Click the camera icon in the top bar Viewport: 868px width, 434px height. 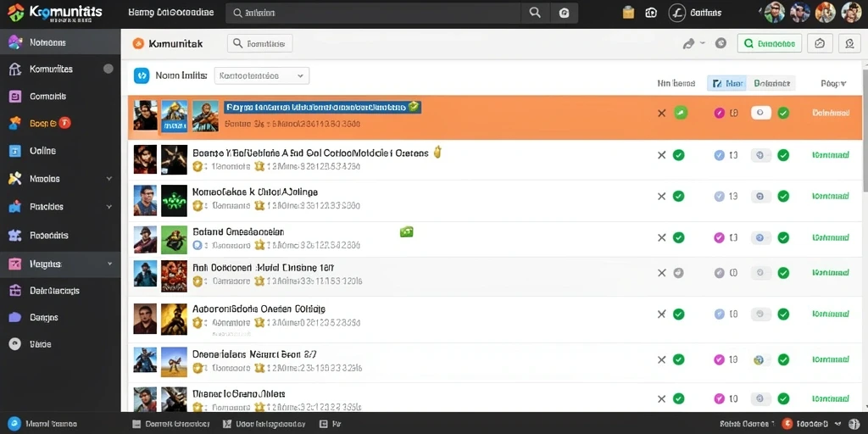click(651, 13)
